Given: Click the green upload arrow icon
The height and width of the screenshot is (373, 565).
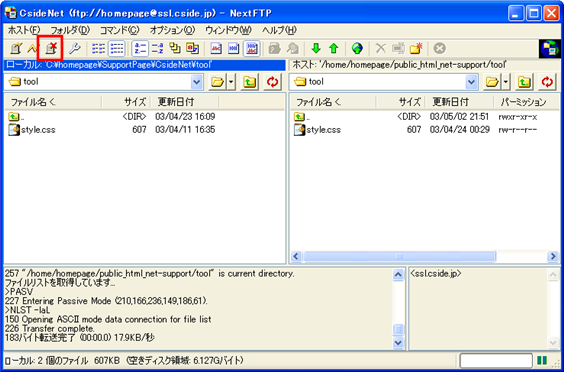Looking at the screenshot, I should click(x=334, y=48).
